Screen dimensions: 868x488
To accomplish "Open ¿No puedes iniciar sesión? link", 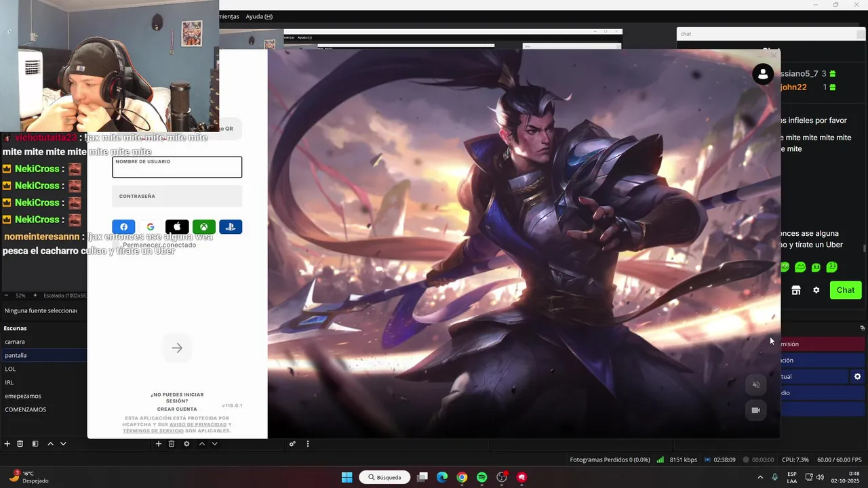I will click(177, 398).
